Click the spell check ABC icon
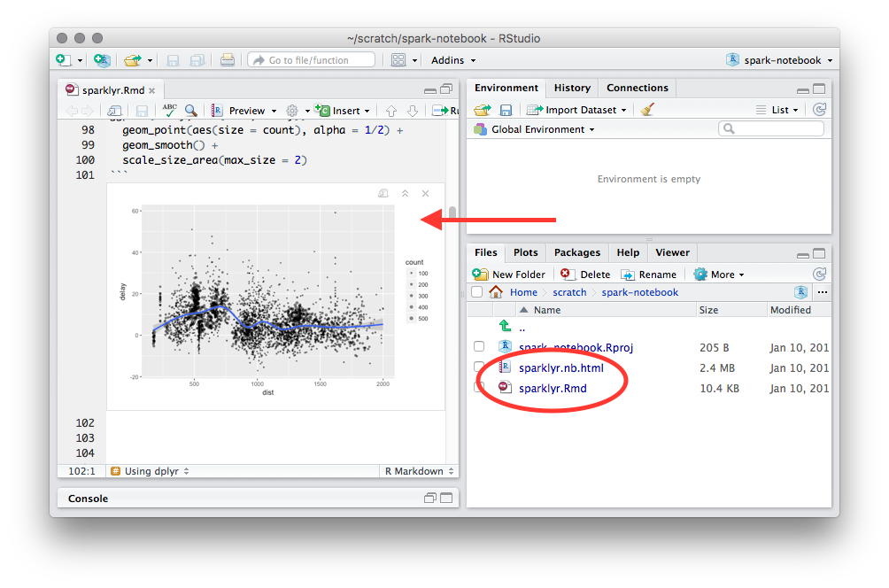889x588 pixels. click(169, 111)
